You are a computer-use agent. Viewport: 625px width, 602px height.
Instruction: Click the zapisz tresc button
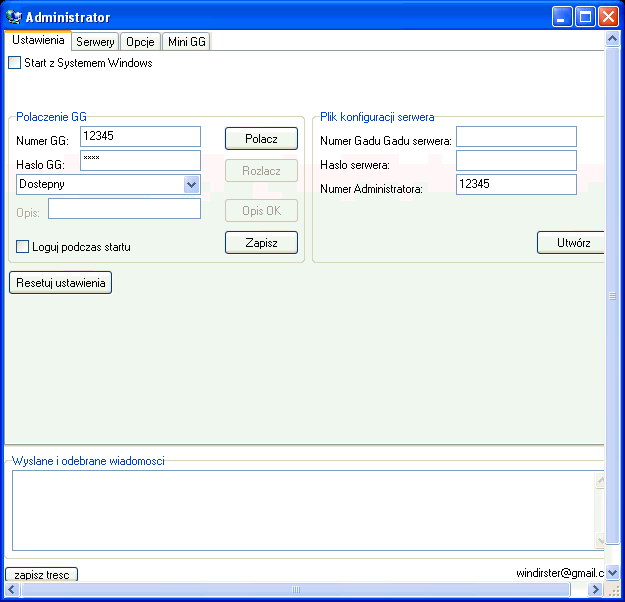(x=42, y=576)
